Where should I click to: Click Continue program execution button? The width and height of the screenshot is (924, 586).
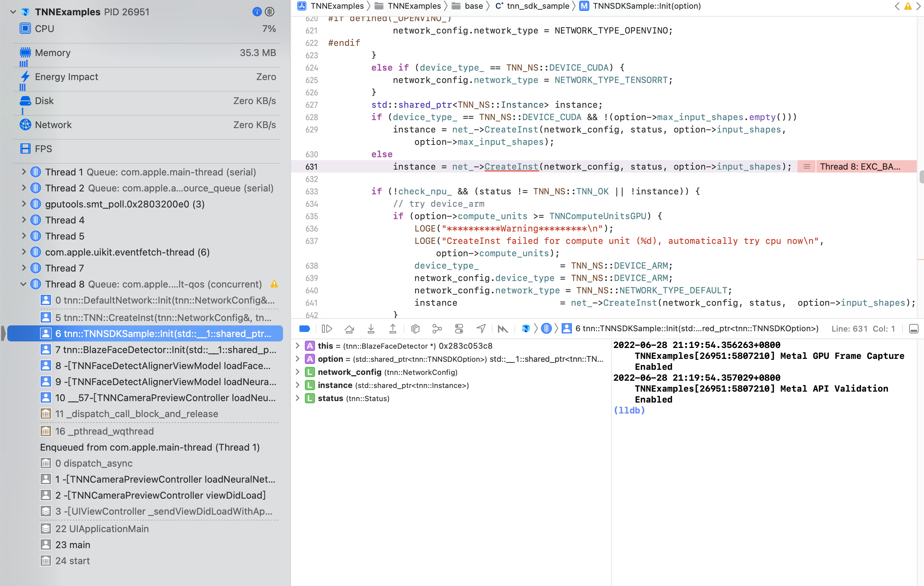[x=327, y=329]
